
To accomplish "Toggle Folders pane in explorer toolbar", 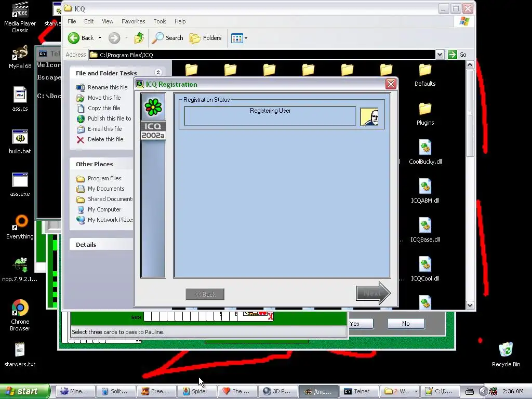I will click(206, 37).
